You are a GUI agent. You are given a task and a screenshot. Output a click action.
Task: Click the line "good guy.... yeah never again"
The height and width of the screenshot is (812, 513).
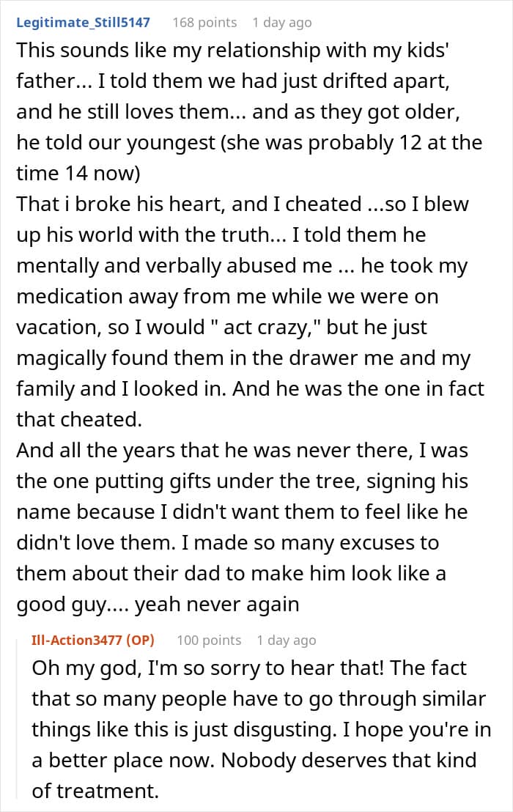(x=158, y=604)
